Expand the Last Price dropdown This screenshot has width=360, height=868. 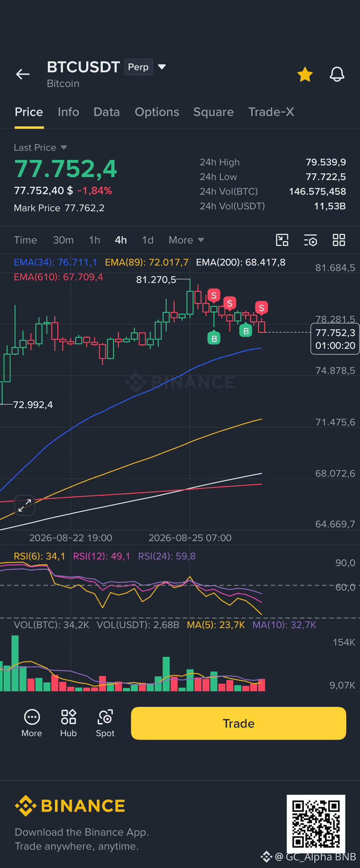pos(40,148)
